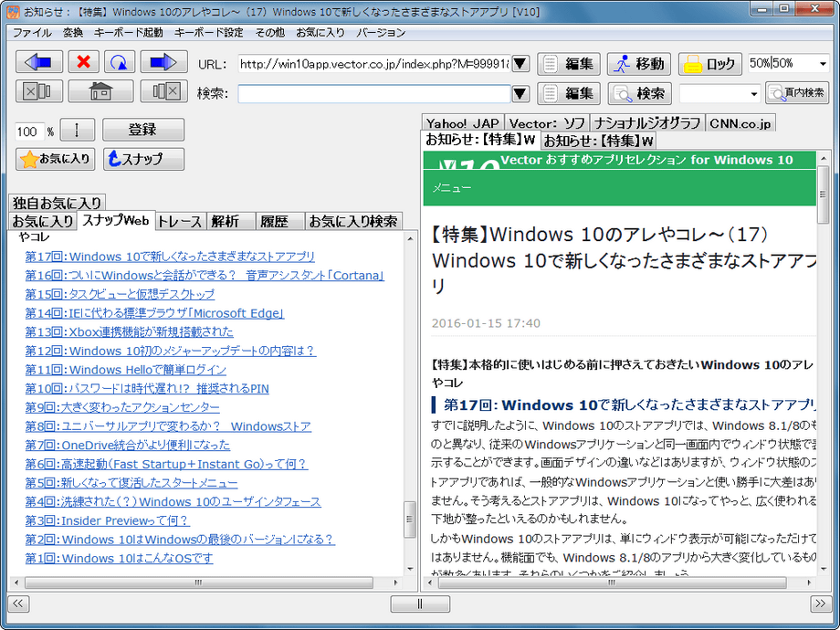Open link 第15回: タスクビューと仮想デスクトップ

(x=120, y=294)
